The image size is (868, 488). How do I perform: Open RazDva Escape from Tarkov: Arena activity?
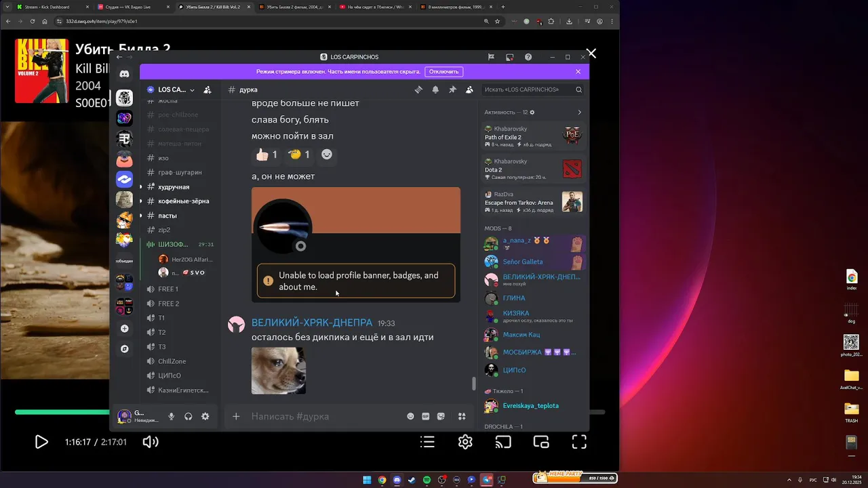[x=534, y=202]
